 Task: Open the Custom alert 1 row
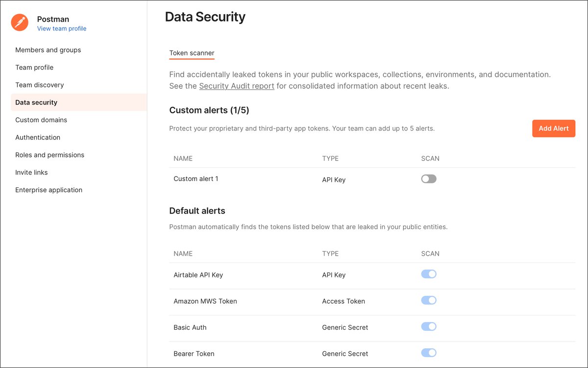pyautogui.click(x=372, y=179)
